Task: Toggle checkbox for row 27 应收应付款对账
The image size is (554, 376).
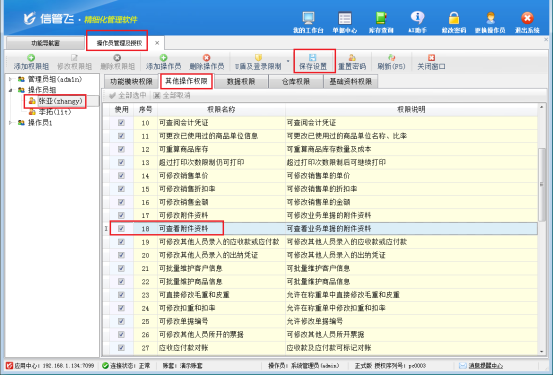Action: point(121,348)
